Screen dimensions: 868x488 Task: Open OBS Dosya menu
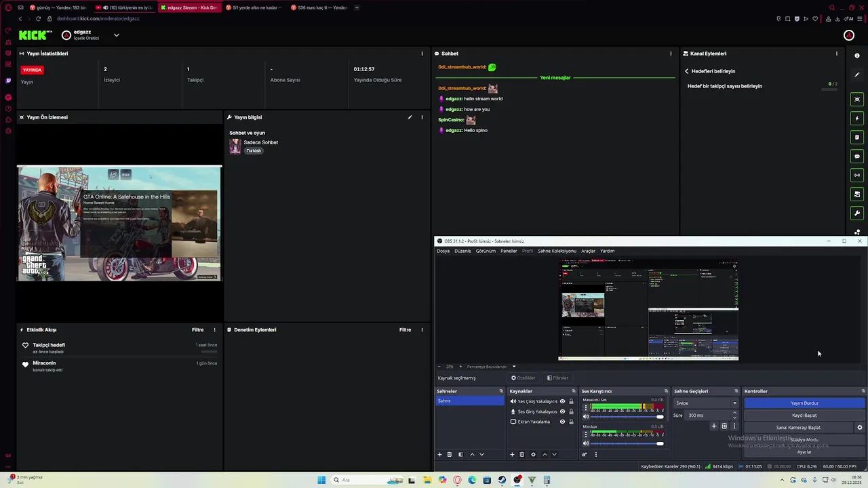click(443, 251)
